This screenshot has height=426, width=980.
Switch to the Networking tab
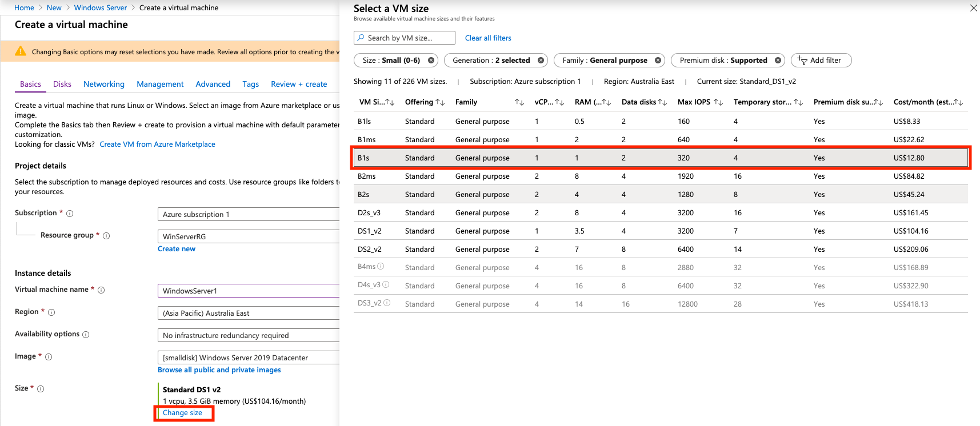[103, 84]
